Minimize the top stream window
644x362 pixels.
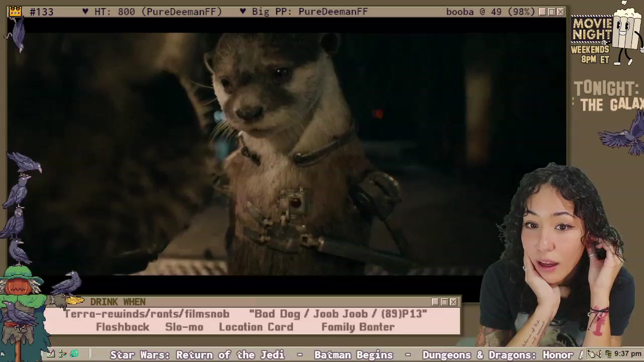coord(542,12)
